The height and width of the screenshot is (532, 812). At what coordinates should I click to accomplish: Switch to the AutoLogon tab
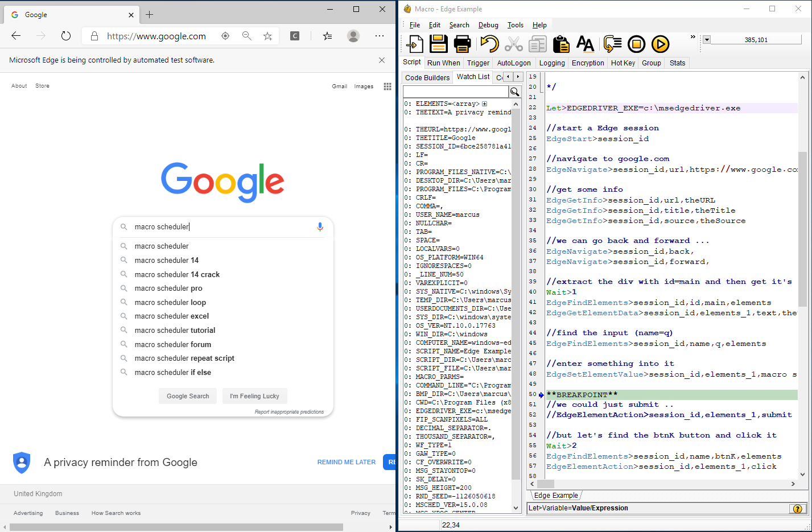[514, 63]
